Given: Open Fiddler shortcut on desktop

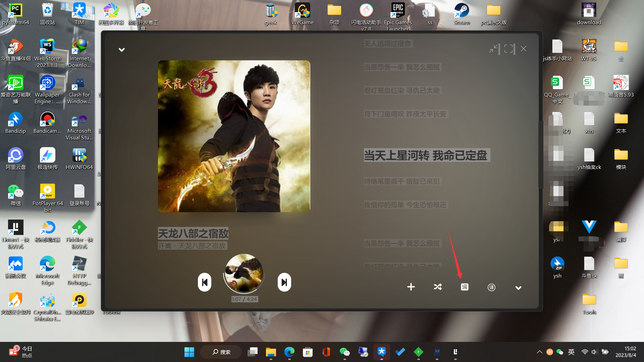Looking at the screenshot, I should coord(79,235).
